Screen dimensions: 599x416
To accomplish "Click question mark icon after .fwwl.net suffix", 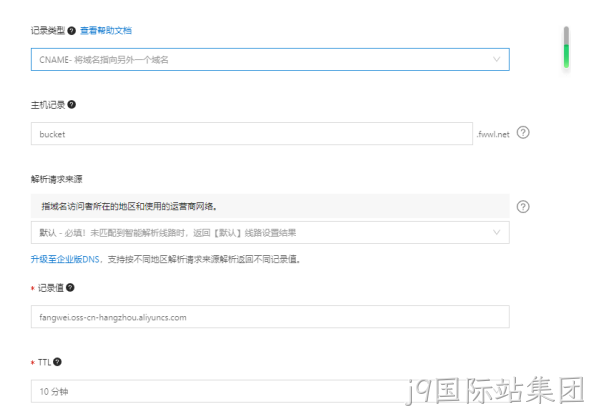I will point(523,133).
